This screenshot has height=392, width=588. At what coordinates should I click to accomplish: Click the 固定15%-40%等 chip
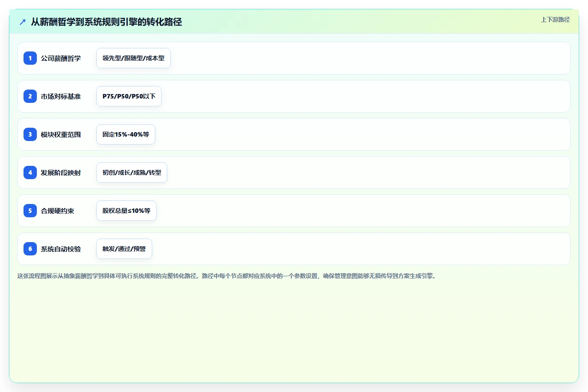point(126,134)
